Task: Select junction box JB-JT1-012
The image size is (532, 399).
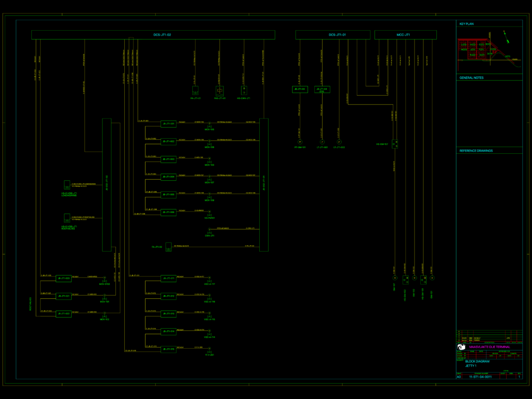Action: pos(168,296)
